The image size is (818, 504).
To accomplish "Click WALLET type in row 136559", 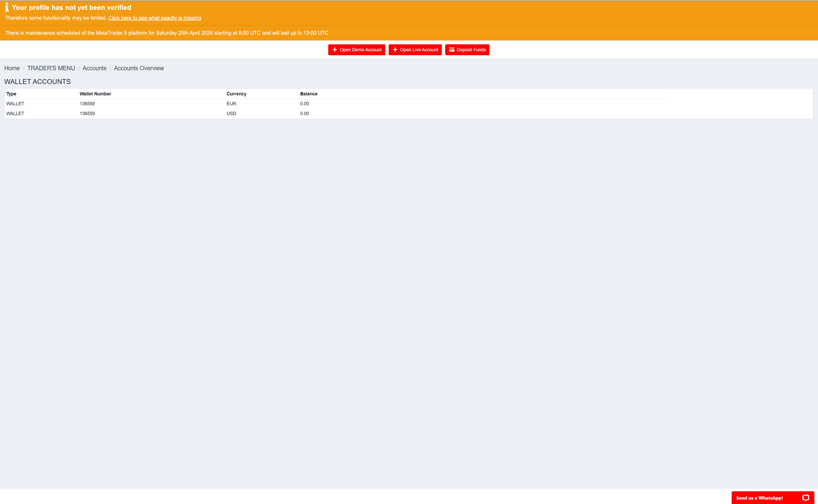I will point(15,114).
